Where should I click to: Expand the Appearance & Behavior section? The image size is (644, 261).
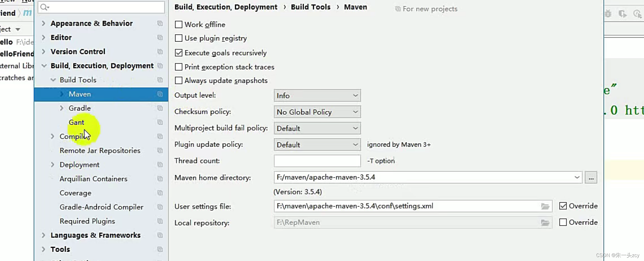point(43,23)
